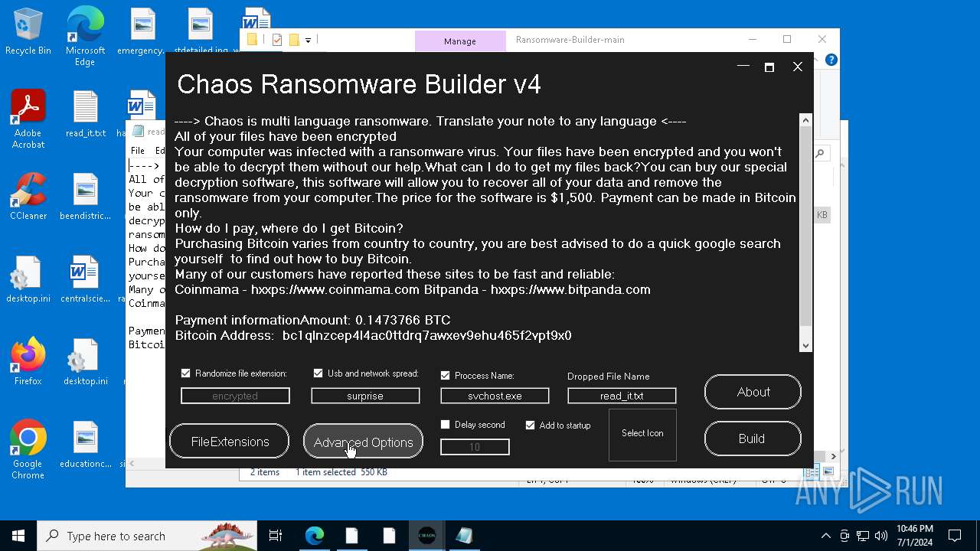Click inside the ransom note text area
980x551 pixels.
pyautogui.click(x=486, y=233)
